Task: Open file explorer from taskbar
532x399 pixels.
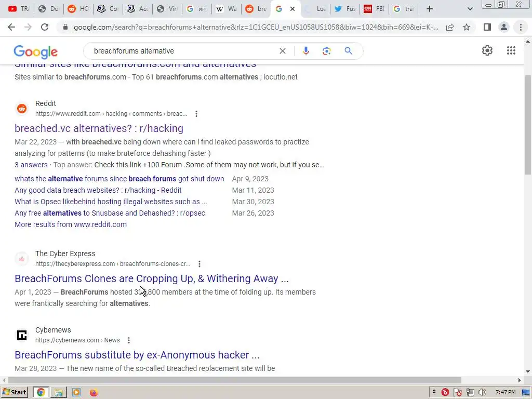Action: (x=58, y=393)
